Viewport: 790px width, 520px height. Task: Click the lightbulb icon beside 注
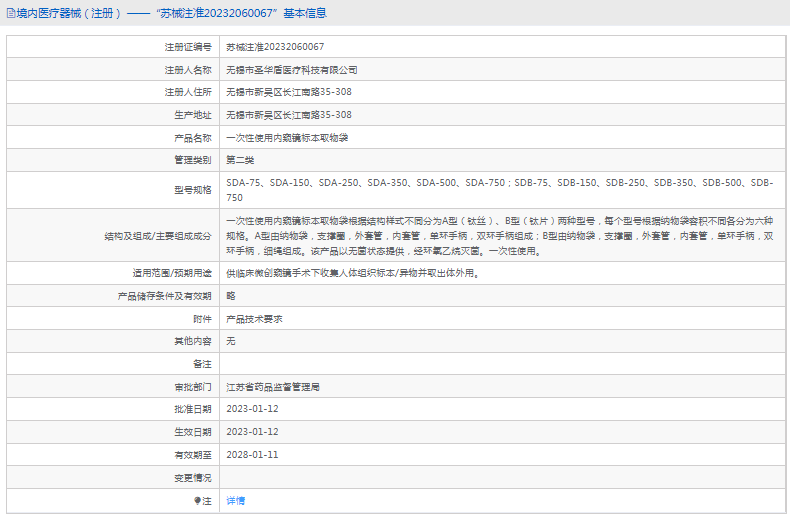click(x=197, y=501)
